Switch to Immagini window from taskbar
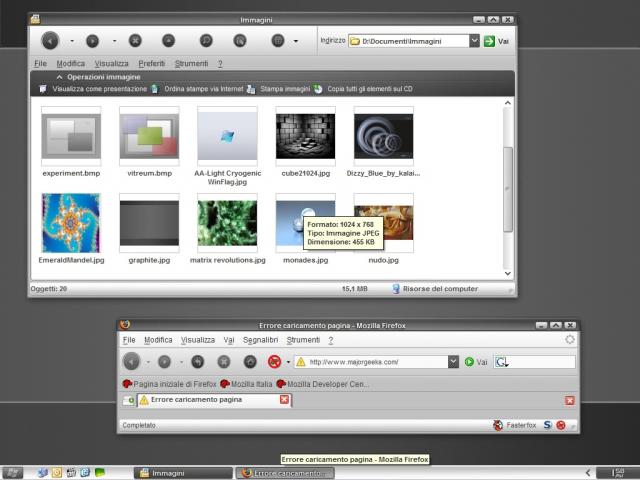The image size is (640, 480). [x=183, y=473]
